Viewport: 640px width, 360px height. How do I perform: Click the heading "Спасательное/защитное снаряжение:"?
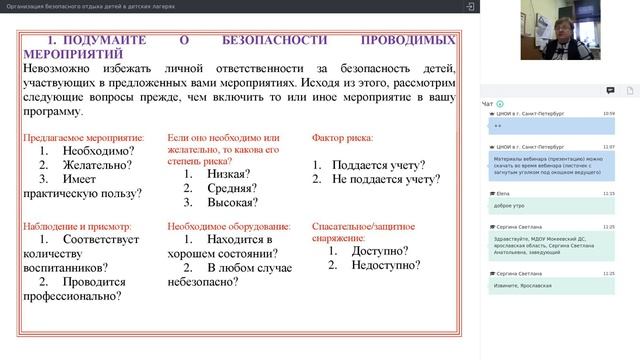click(x=363, y=232)
